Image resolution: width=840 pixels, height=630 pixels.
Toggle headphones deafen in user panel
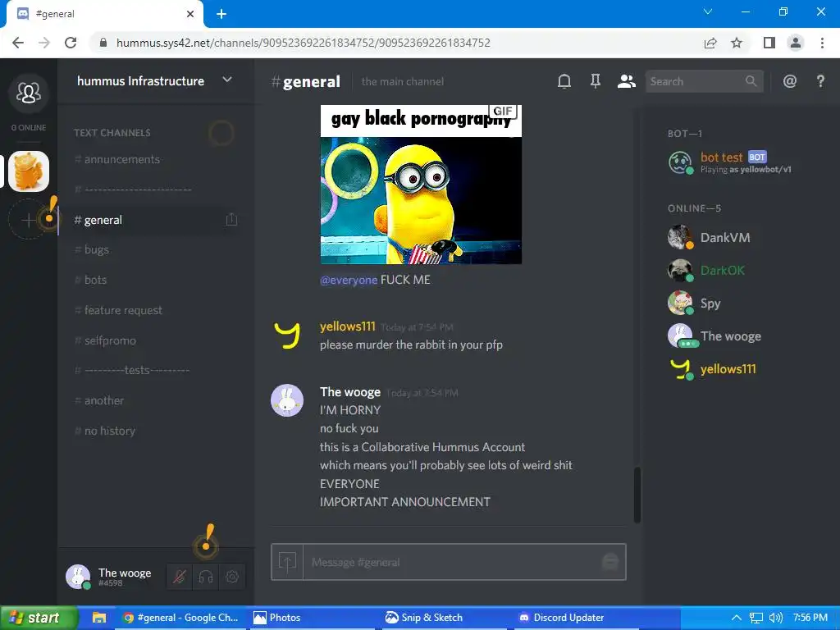206,577
